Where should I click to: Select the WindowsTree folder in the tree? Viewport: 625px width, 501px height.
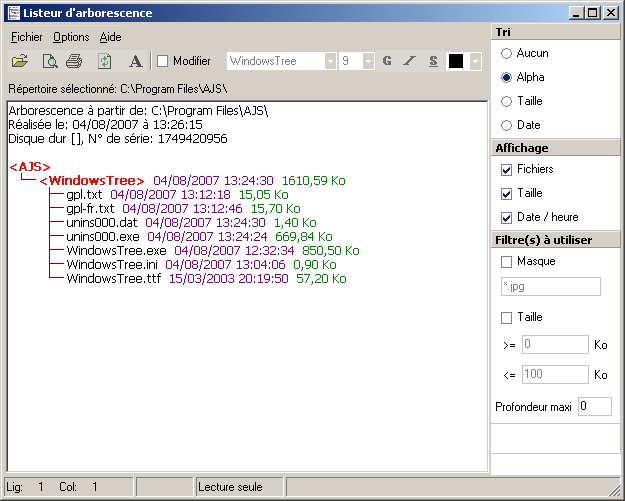tap(91, 180)
